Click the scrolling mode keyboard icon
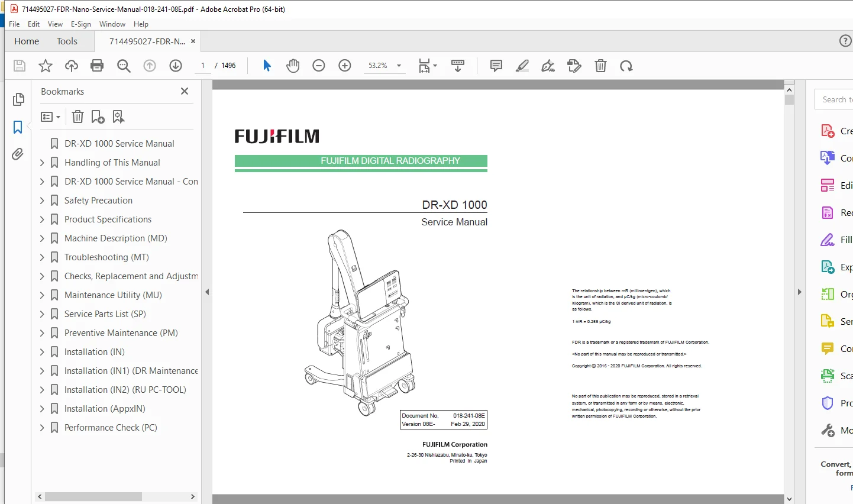853x504 pixels. point(458,66)
